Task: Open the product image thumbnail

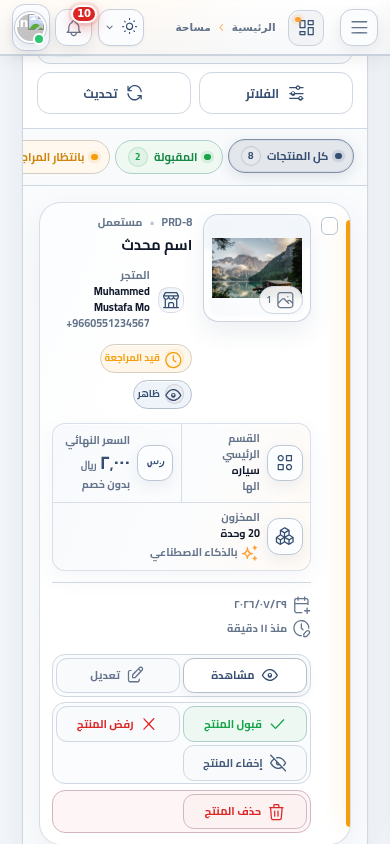Action: (x=257, y=268)
